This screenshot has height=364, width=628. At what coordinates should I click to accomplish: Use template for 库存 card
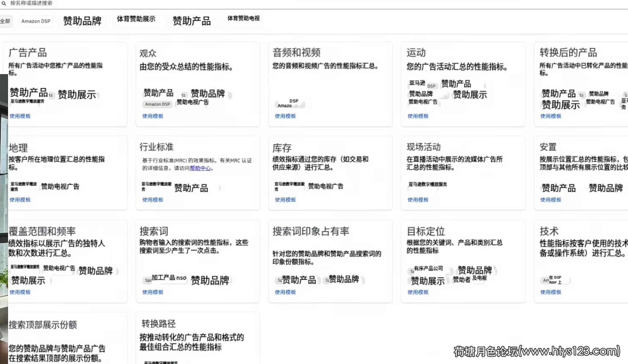coord(285,200)
